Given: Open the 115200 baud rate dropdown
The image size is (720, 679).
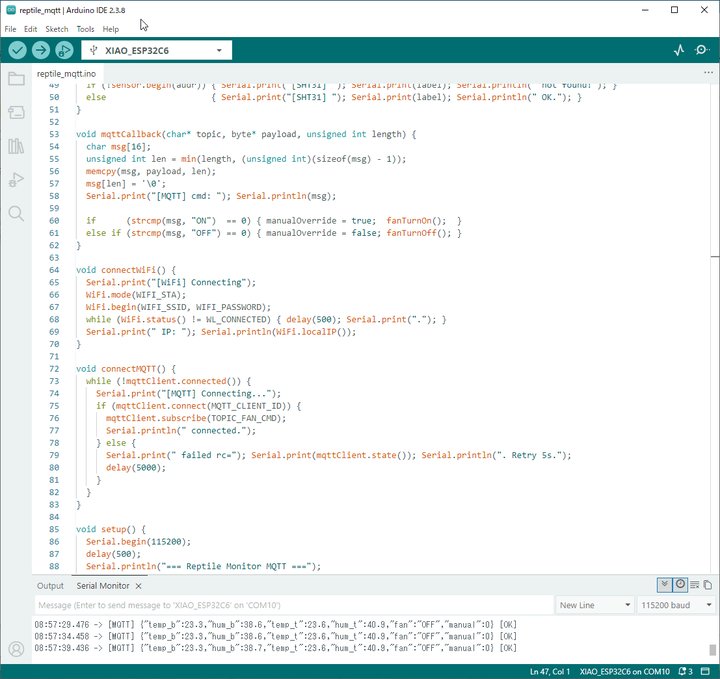Looking at the screenshot, I should [x=677, y=605].
